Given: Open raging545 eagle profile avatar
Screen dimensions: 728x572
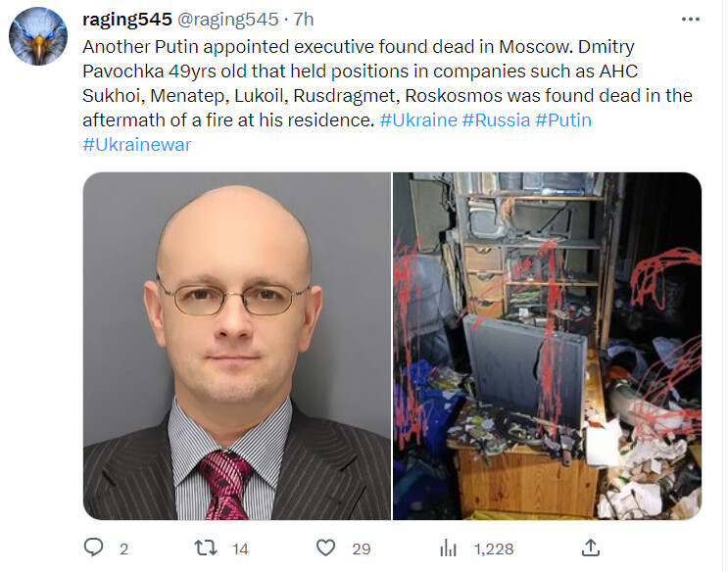Looking at the screenshot, I should click(x=38, y=36).
